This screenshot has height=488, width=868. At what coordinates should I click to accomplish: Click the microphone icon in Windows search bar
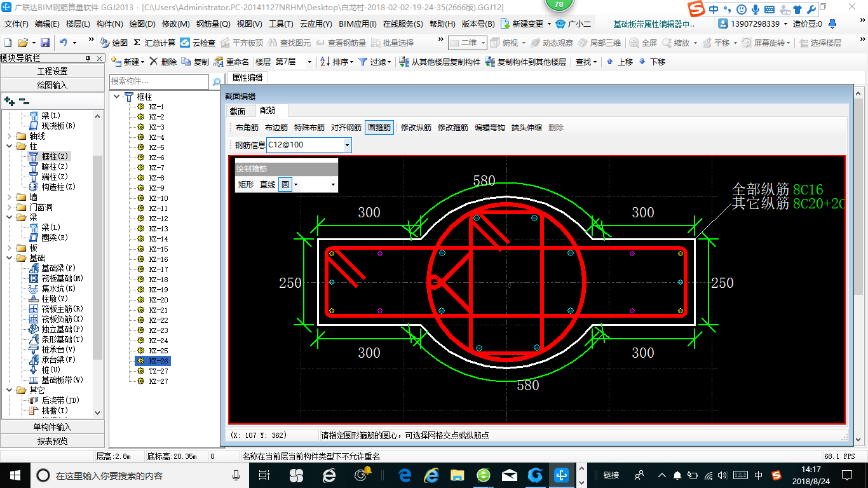click(x=236, y=475)
